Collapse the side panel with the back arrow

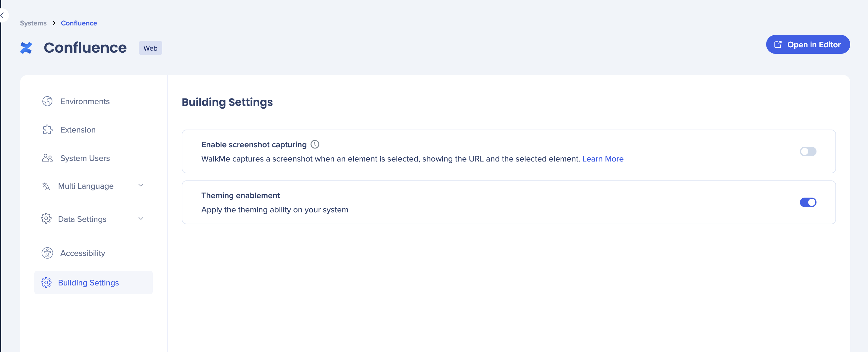pos(3,15)
